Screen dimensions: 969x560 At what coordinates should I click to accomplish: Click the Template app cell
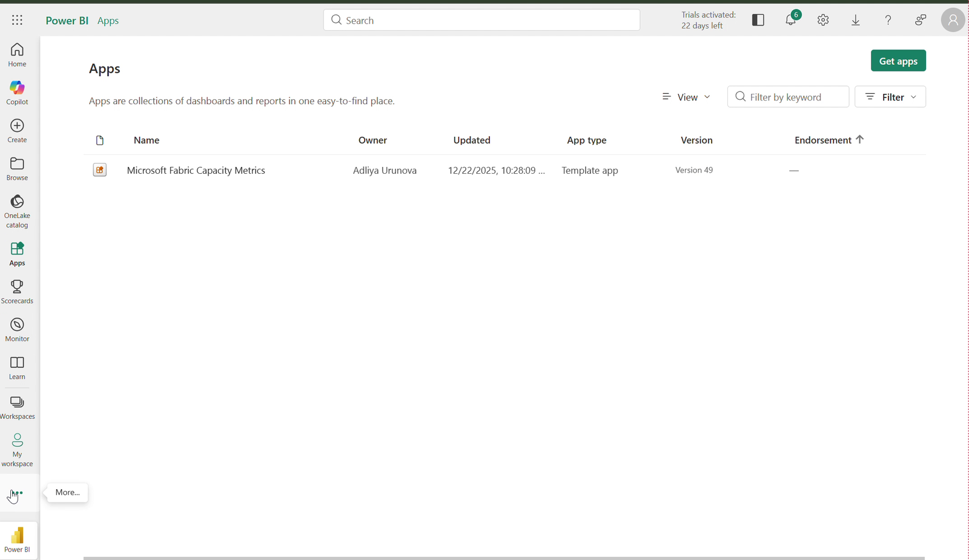[590, 170]
